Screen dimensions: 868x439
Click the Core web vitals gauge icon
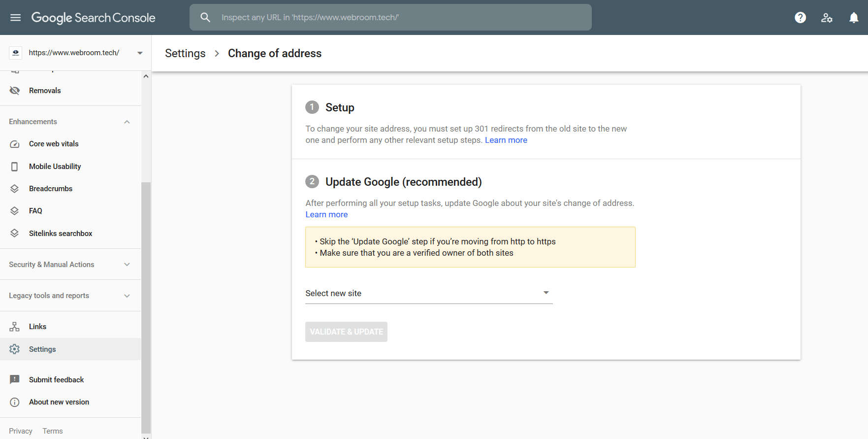pyautogui.click(x=15, y=144)
